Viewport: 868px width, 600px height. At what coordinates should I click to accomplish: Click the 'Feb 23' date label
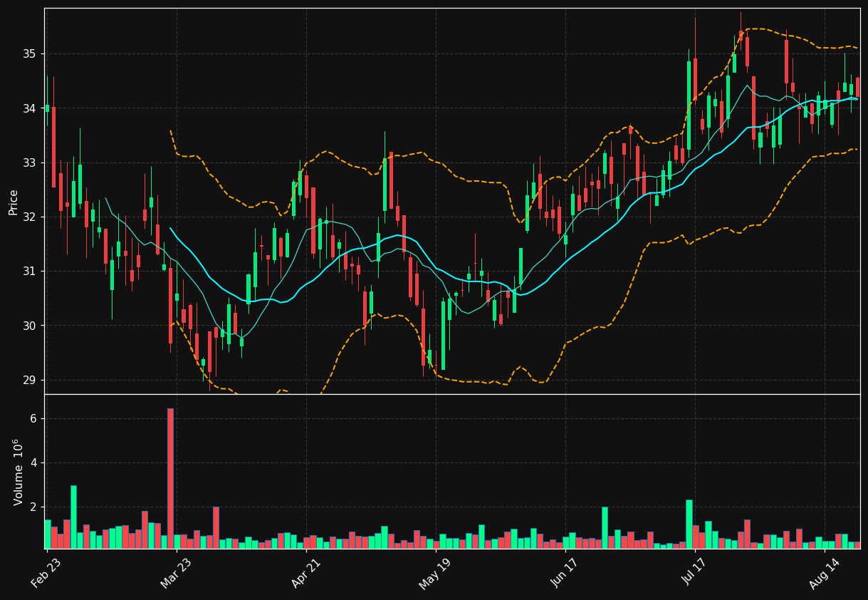tap(46, 574)
